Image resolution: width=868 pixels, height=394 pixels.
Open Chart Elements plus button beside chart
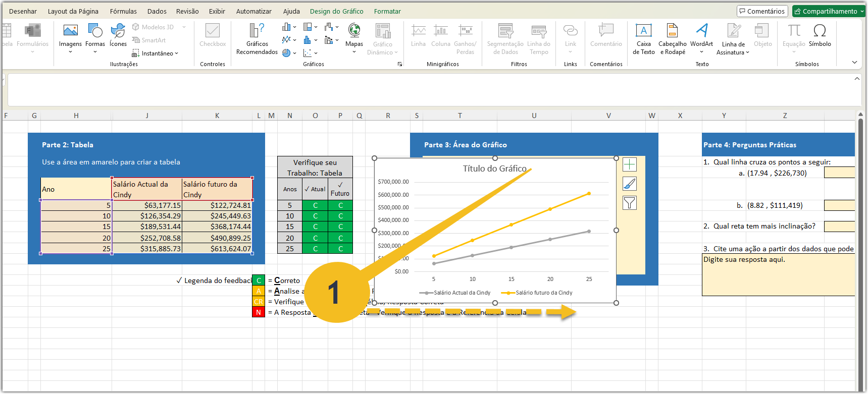(x=630, y=164)
